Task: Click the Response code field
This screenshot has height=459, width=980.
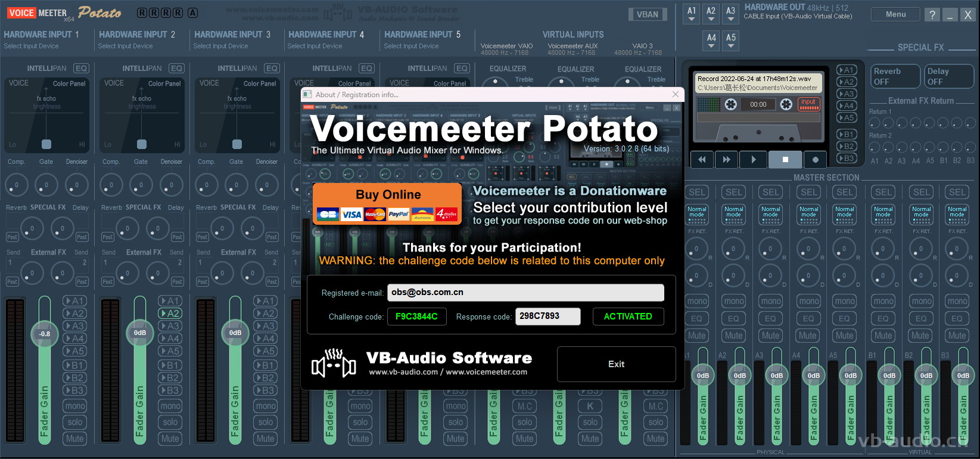Action: (x=548, y=317)
